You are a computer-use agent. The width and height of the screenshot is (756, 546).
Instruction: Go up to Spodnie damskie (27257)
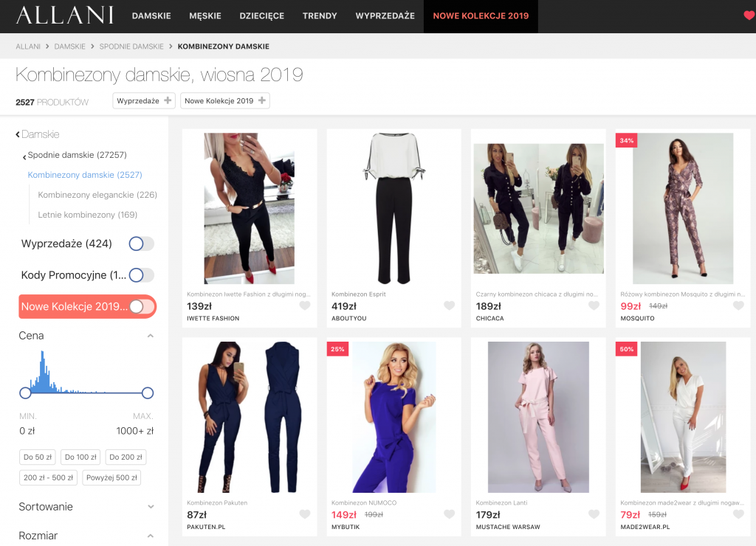click(77, 155)
